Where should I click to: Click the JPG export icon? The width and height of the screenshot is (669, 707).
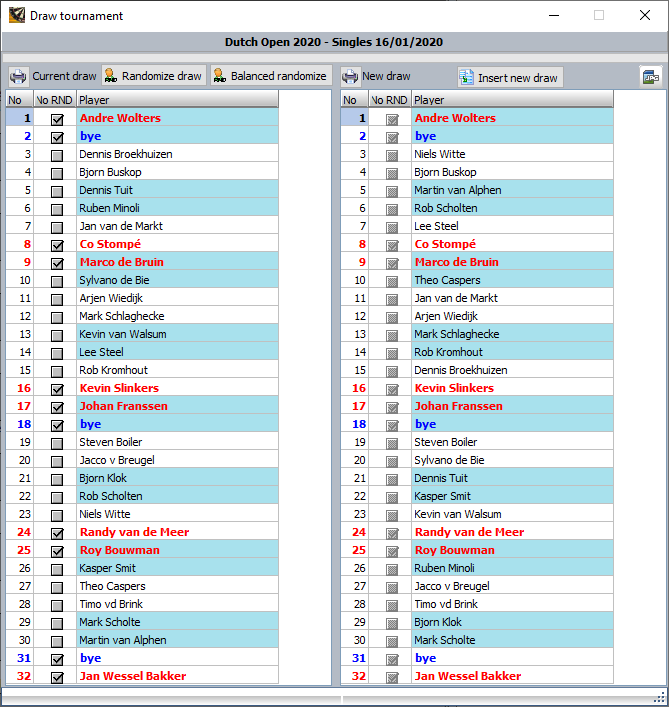(x=651, y=77)
